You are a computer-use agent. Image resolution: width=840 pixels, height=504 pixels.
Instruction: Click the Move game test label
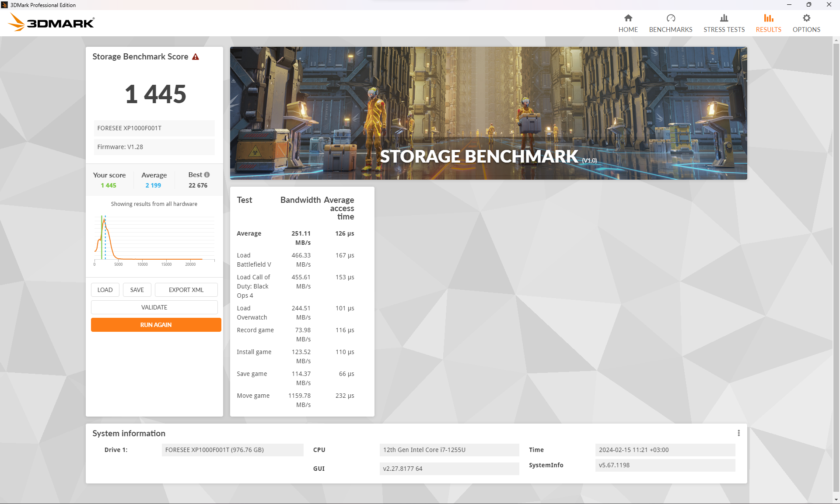253,396
